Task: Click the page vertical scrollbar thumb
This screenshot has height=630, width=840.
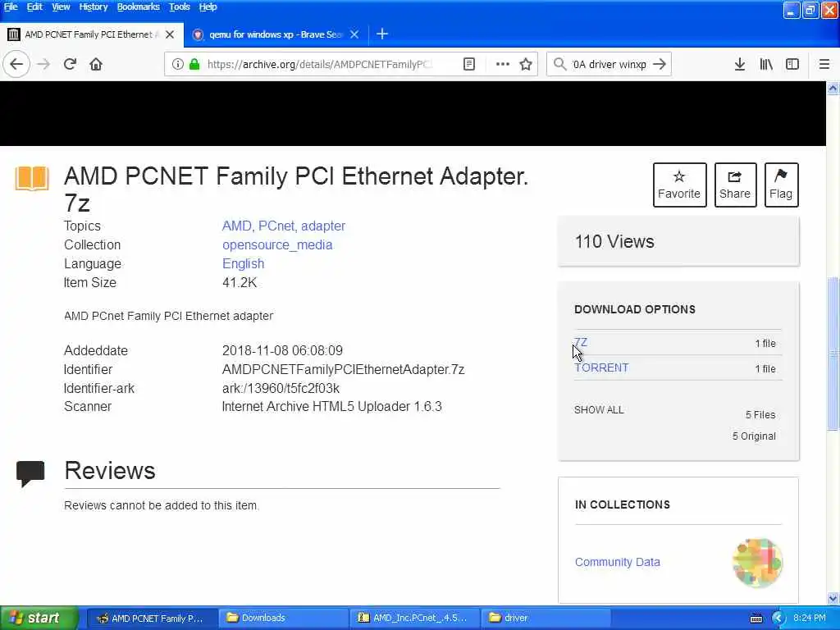Action: (833, 353)
